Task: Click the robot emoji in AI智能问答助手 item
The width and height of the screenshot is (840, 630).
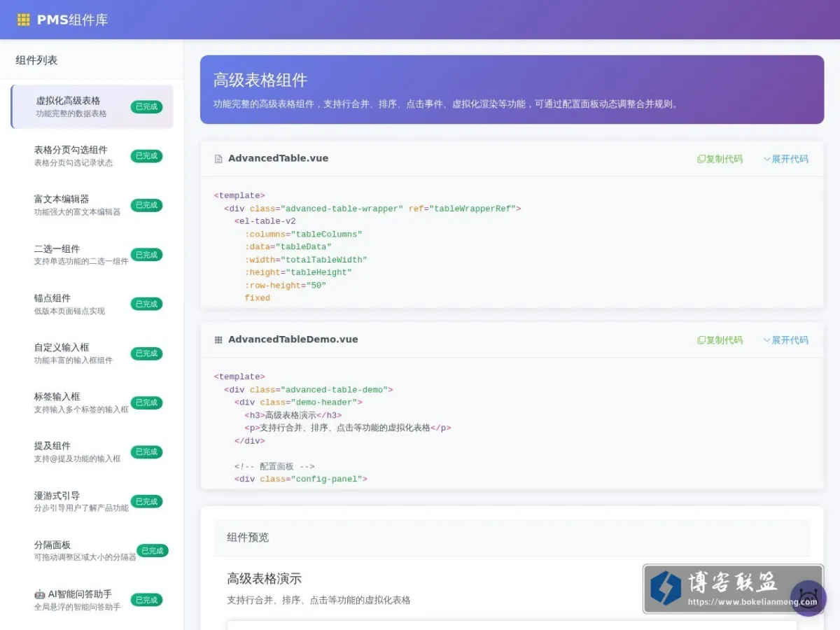Action: click(x=39, y=594)
